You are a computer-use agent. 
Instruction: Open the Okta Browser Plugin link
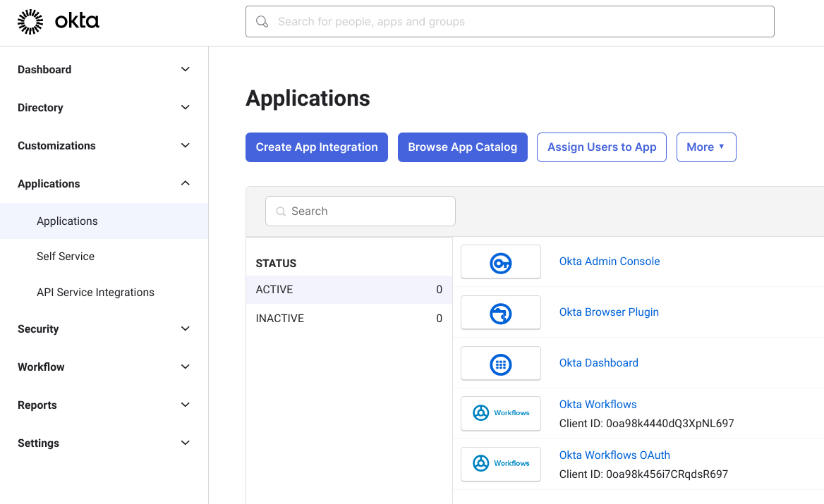point(609,312)
